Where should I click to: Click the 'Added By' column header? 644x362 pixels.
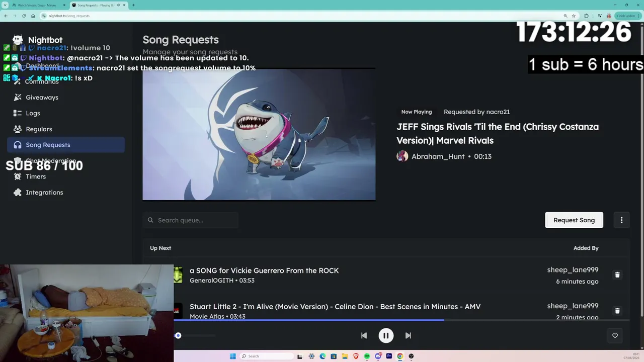click(586, 248)
